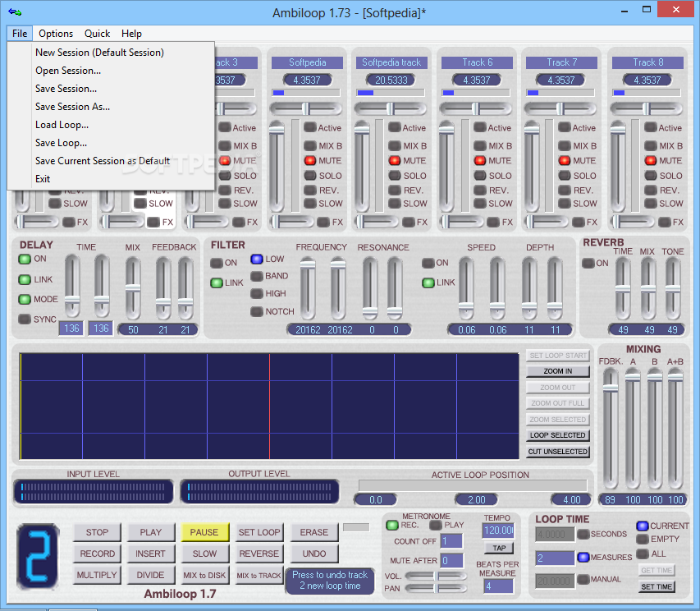Select the BAND filter type

[x=257, y=276]
